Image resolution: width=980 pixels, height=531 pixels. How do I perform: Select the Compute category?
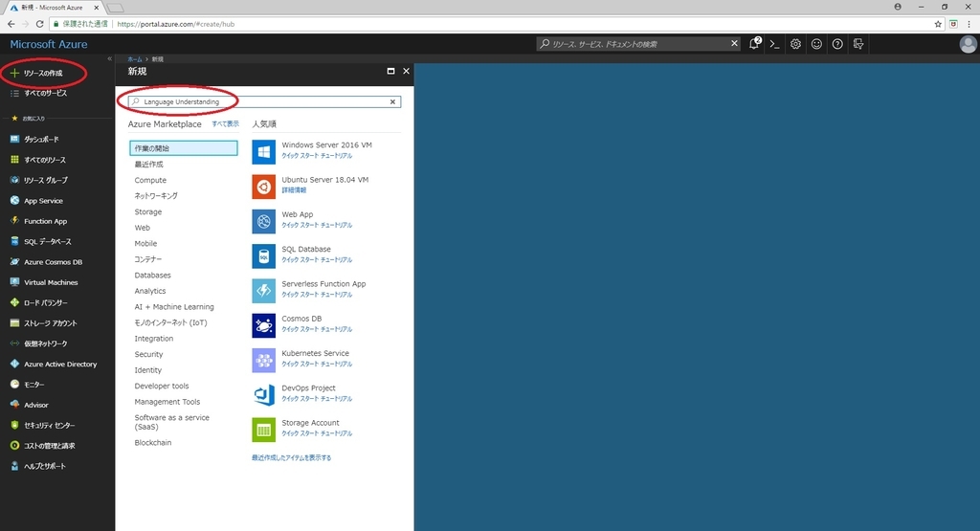(150, 180)
